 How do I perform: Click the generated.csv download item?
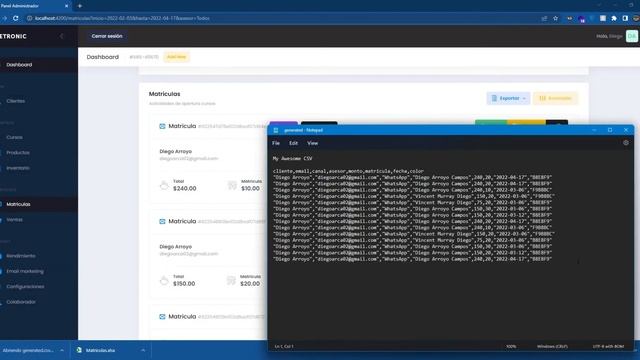click(28, 350)
